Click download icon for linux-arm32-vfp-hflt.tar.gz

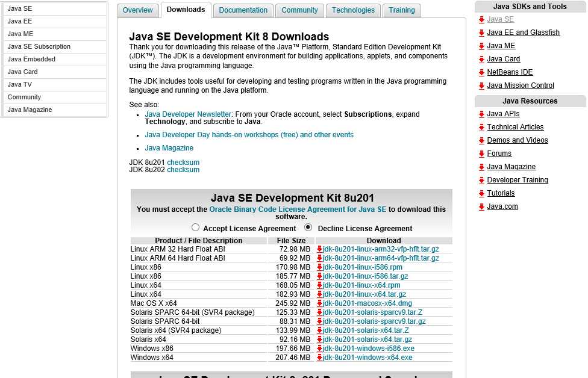[319, 249]
